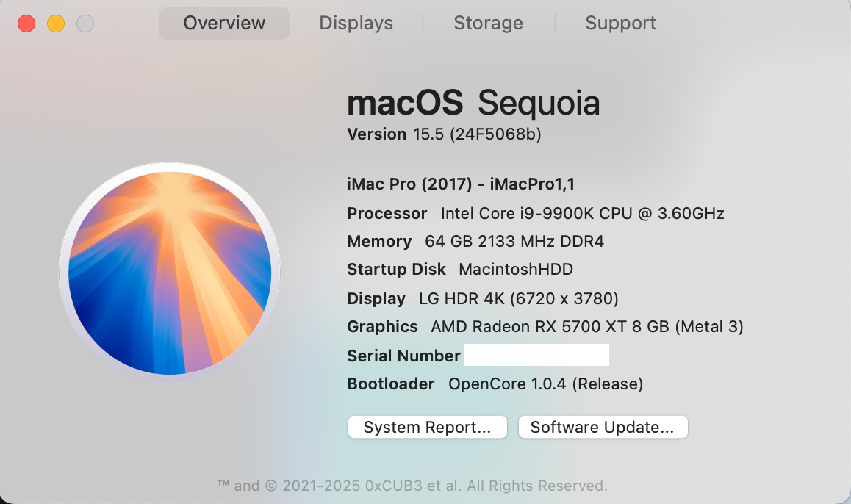Click the macOS Sequoia circular logo

[169, 269]
